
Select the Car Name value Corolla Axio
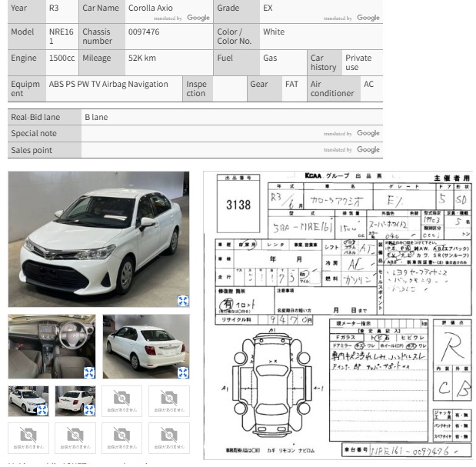tap(150, 8)
